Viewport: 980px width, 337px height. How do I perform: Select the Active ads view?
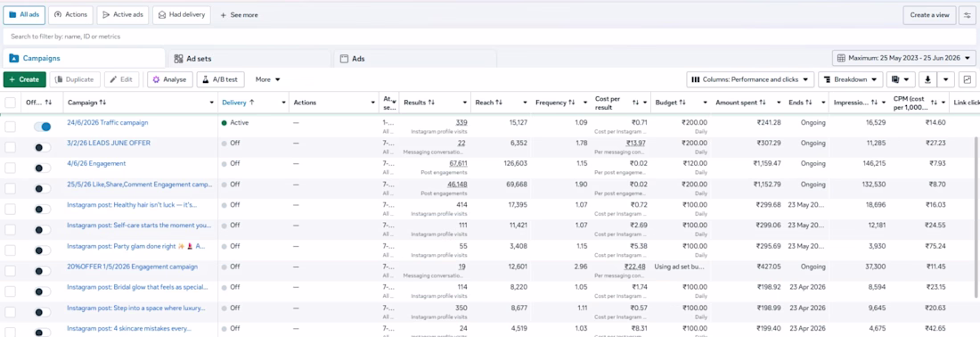(x=123, y=14)
